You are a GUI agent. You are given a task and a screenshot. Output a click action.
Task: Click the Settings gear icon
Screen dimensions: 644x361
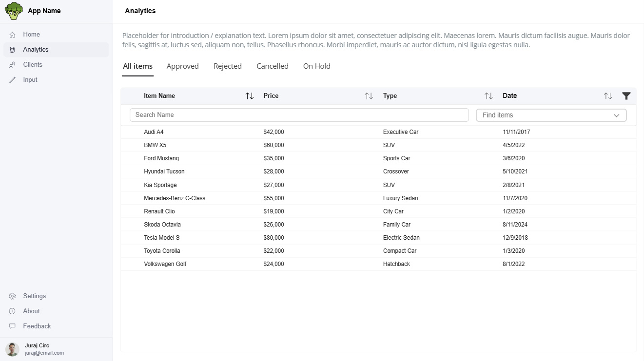[12, 296]
